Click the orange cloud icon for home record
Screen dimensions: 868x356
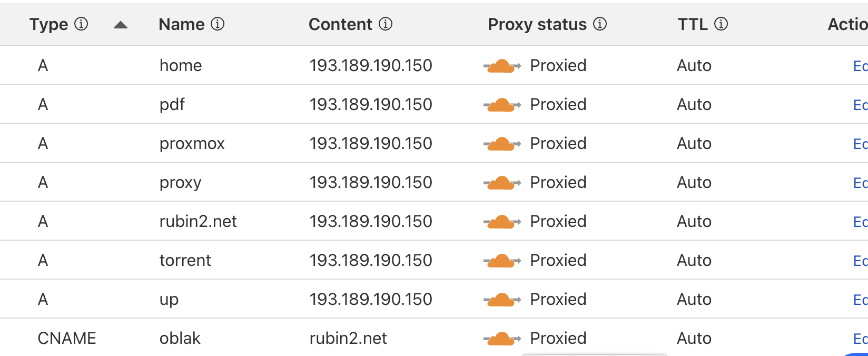pyautogui.click(x=502, y=66)
